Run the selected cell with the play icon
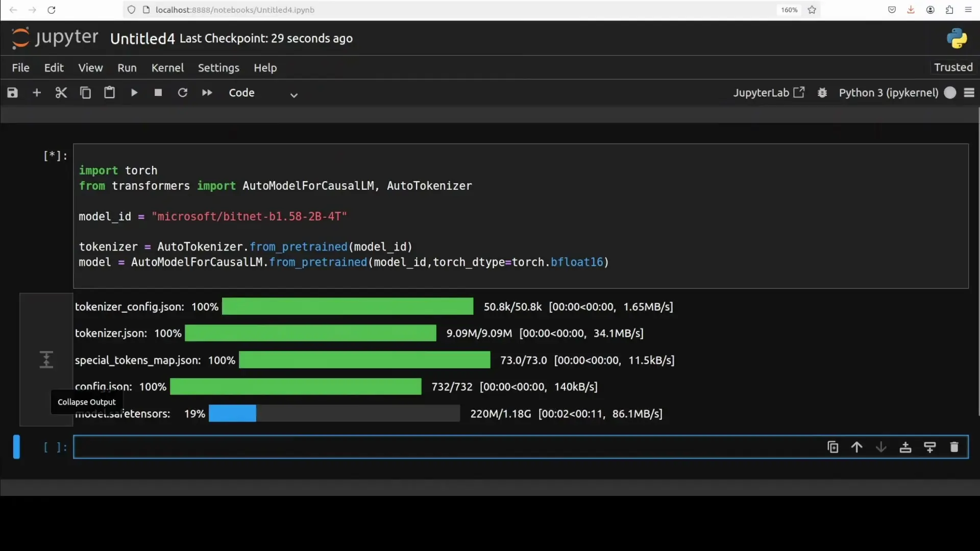The width and height of the screenshot is (980, 551). pyautogui.click(x=134, y=93)
